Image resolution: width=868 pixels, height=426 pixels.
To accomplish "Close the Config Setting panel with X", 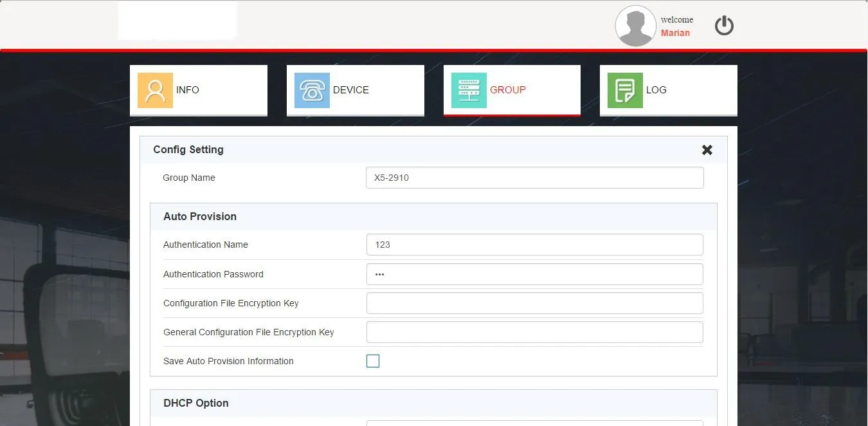I will (x=707, y=149).
